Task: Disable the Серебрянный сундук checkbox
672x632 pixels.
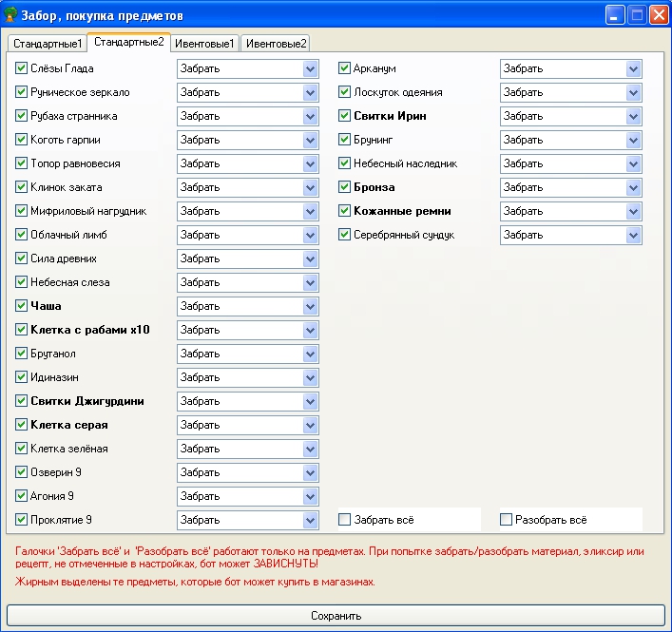Action: [346, 235]
